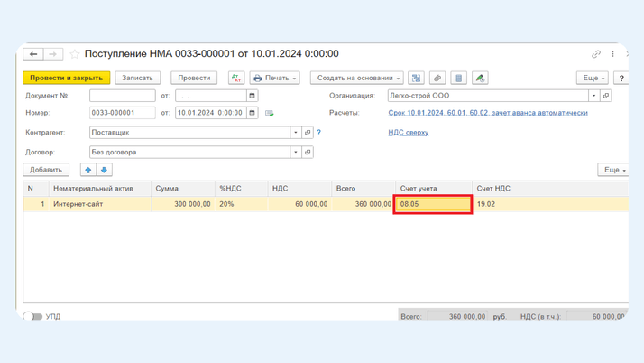This screenshot has height=363, width=644.
Task: Copy link to document via chain icon
Action: [596, 54]
